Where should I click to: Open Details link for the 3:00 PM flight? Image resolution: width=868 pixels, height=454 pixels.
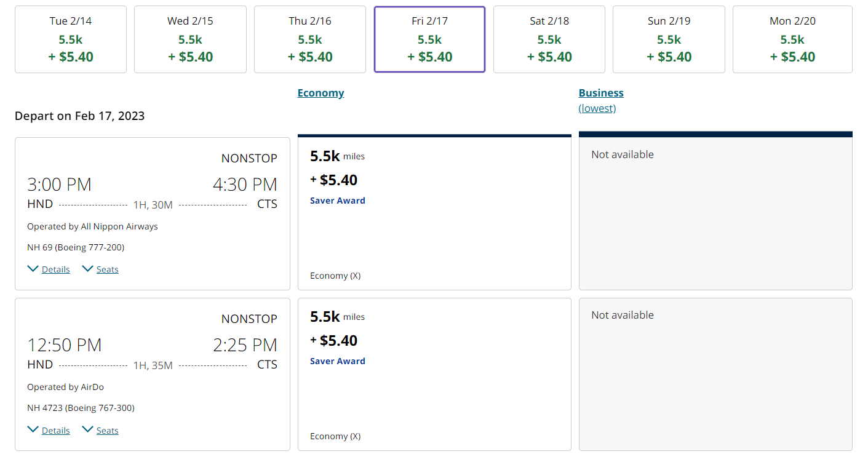point(55,269)
